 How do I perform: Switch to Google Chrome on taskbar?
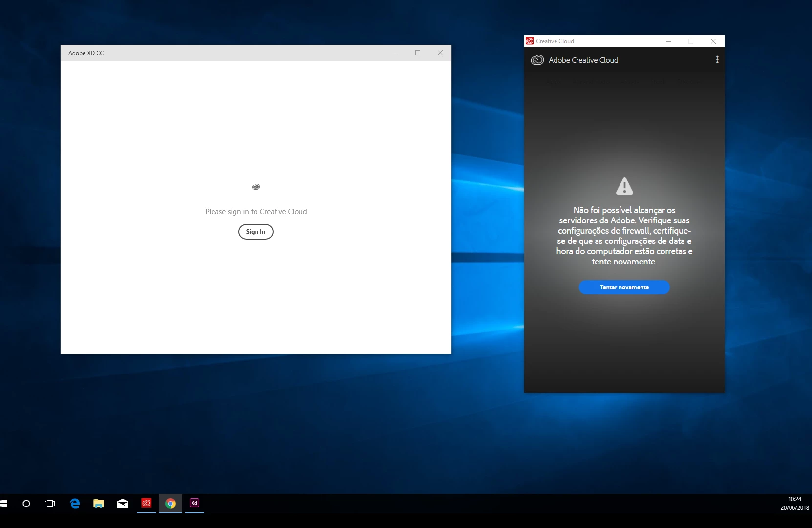coord(171,503)
